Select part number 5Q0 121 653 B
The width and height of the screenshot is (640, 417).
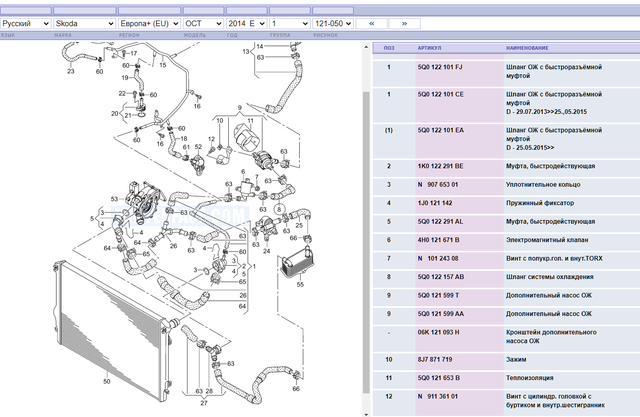pos(439,378)
